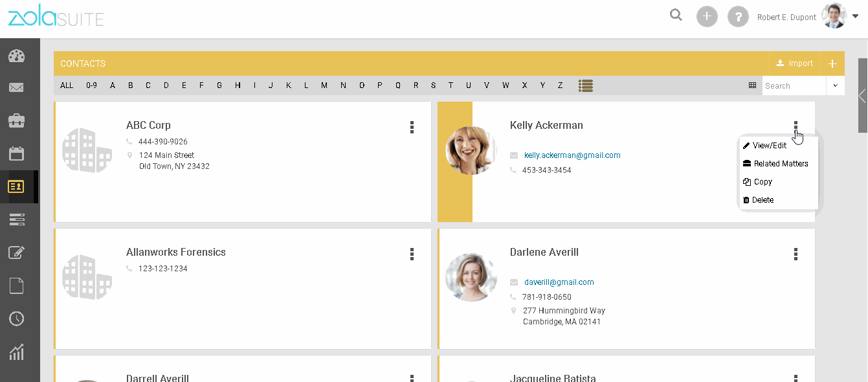Click kelly.ackerman@gmail.com email link

572,155
